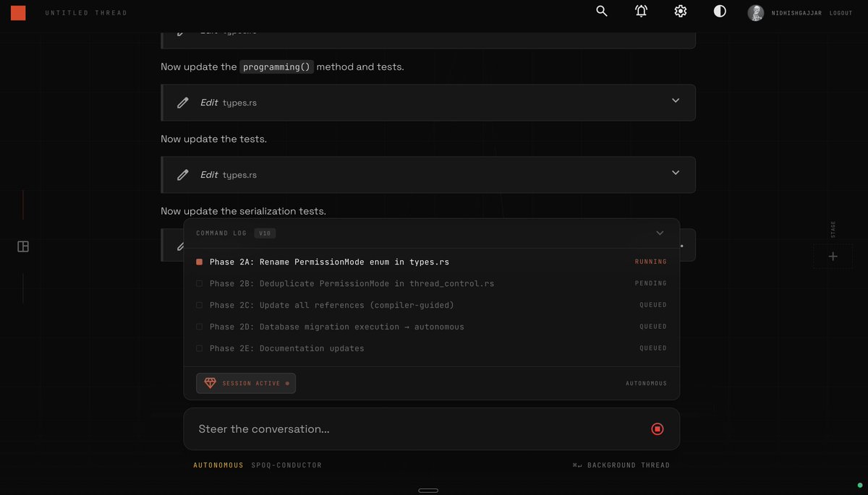This screenshot has height=495, width=868.
Task: Click the PENDING status label
Action: click(x=651, y=283)
